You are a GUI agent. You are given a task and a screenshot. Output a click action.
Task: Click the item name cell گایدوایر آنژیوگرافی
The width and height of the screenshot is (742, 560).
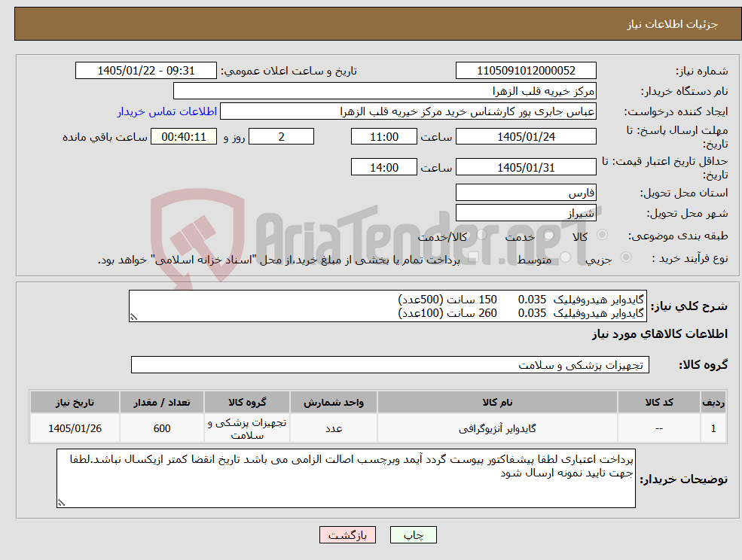pos(497,428)
